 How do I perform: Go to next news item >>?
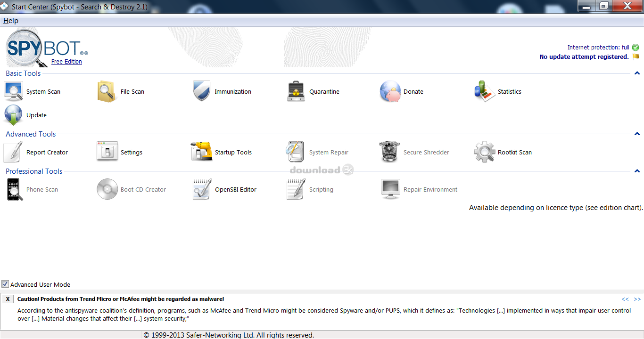(x=637, y=299)
